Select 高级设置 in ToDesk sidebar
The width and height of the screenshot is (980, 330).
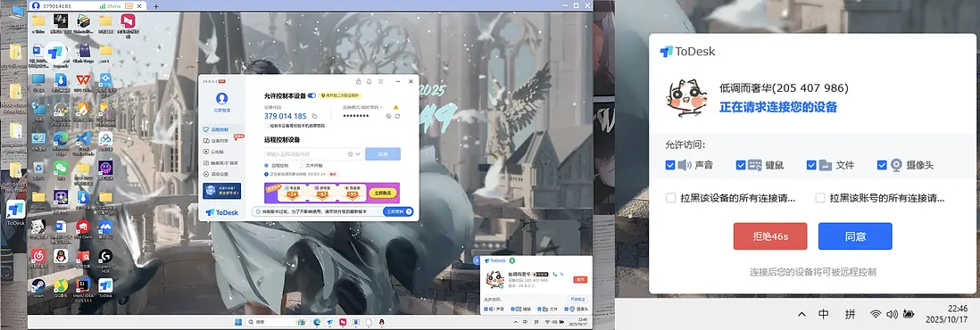217,174
